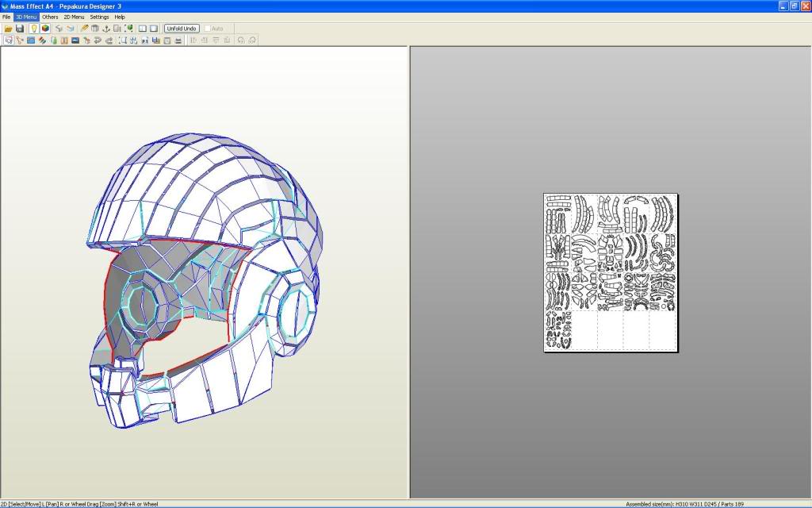Click the blue rectangle join-faces icon

pyautogui.click(x=31, y=40)
